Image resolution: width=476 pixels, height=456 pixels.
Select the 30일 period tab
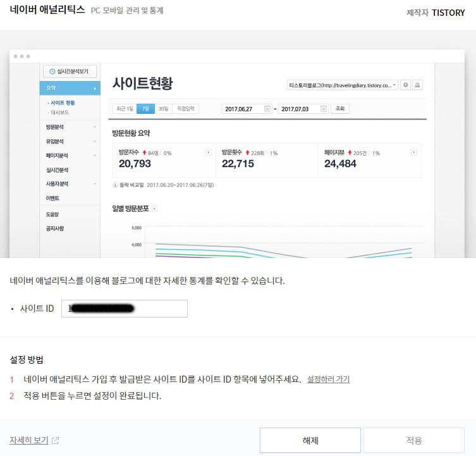(x=163, y=109)
